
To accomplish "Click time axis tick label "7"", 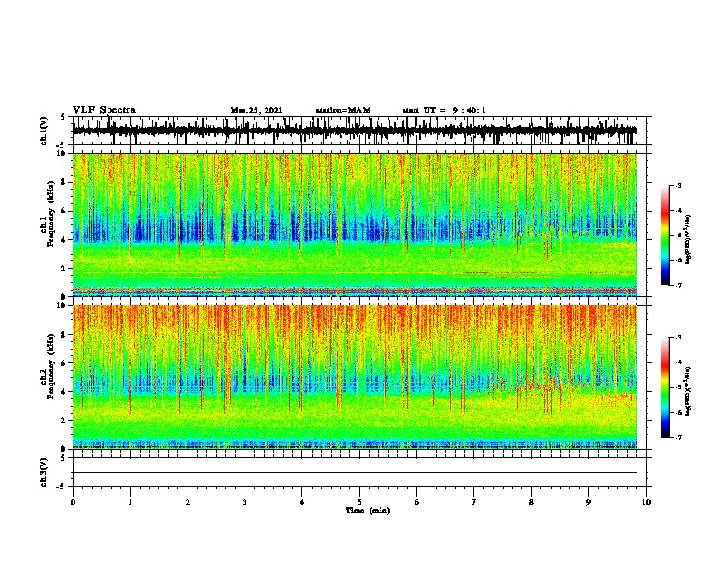I will click(474, 502).
